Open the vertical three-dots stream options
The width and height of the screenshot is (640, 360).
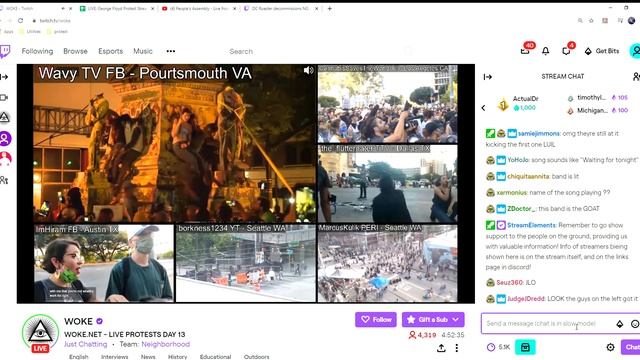pos(457,348)
